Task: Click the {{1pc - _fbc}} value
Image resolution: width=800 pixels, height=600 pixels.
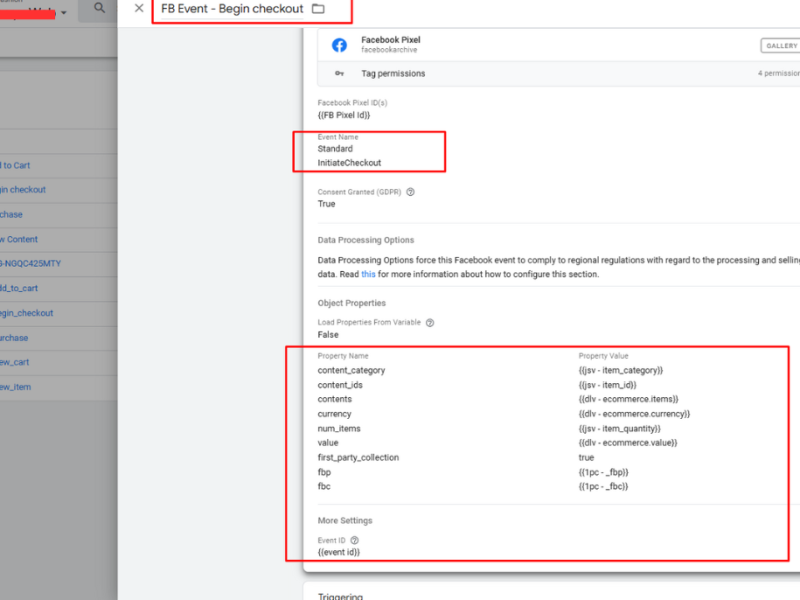Action: [x=604, y=487]
